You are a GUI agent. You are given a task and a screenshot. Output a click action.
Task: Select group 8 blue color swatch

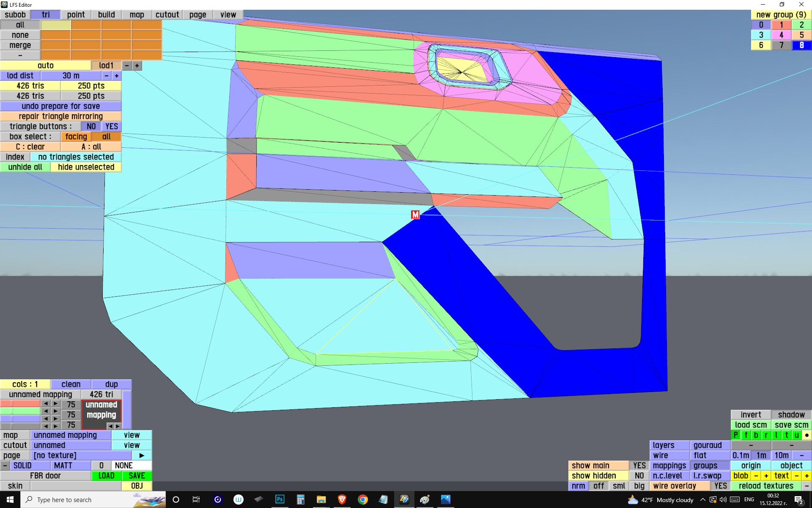[x=801, y=45]
